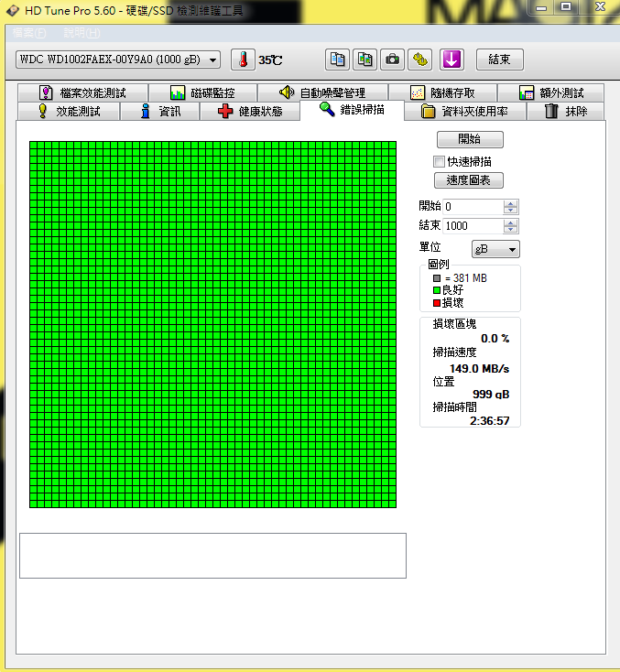Click the 結束 value input field showing 1000

pyautogui.click(x=473, y=226)
